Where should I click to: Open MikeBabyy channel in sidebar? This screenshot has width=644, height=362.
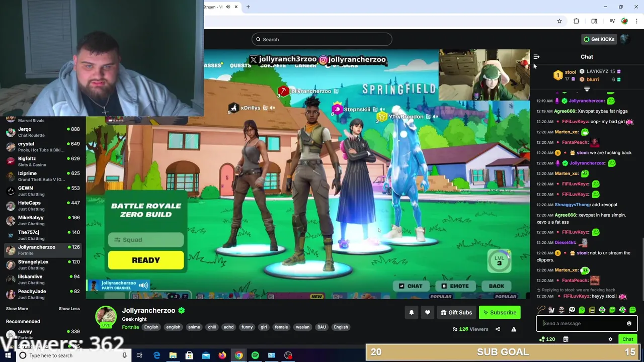tap(42, 220)
